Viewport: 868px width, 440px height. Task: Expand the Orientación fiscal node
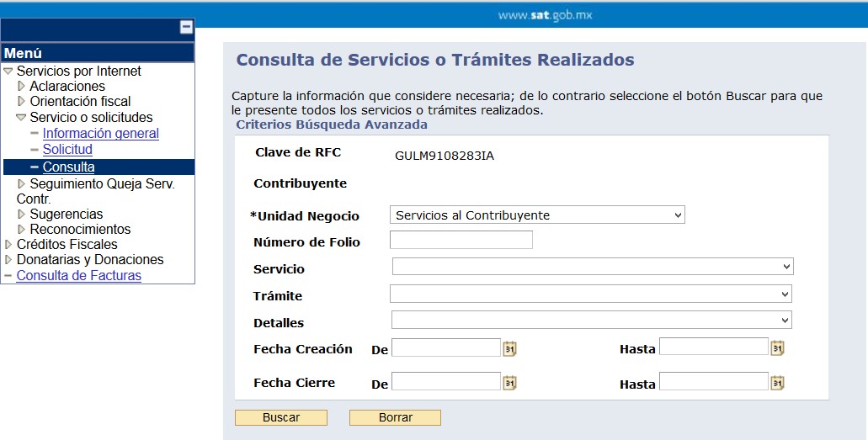[22, 101]
